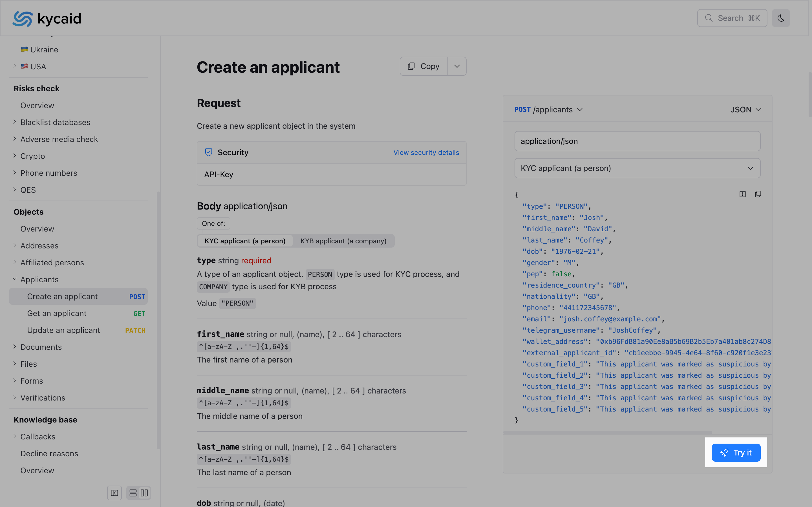Image resolution: width=812 pixels, height=507 pixels.
Task: Select the KYB applicant (a company) schema
Action: click(x=343, y=241)
